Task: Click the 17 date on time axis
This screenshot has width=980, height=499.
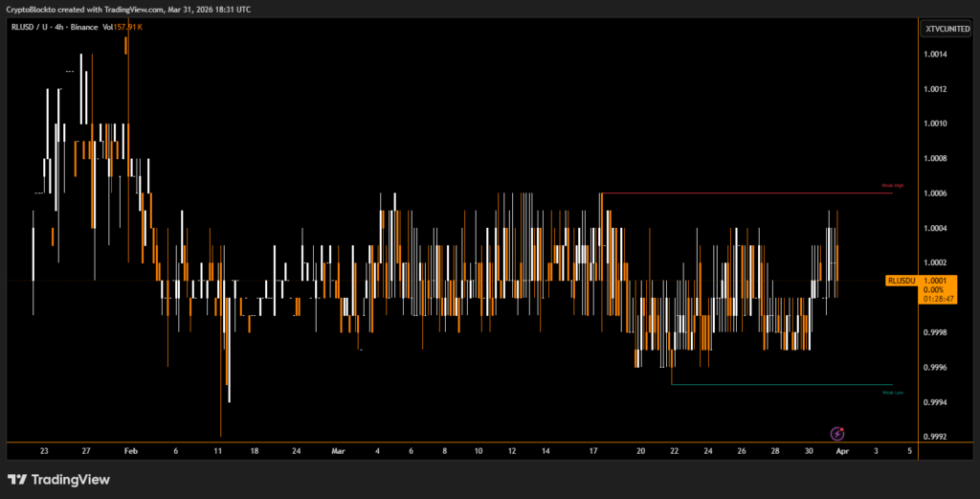Action: [x=594, y=449]
